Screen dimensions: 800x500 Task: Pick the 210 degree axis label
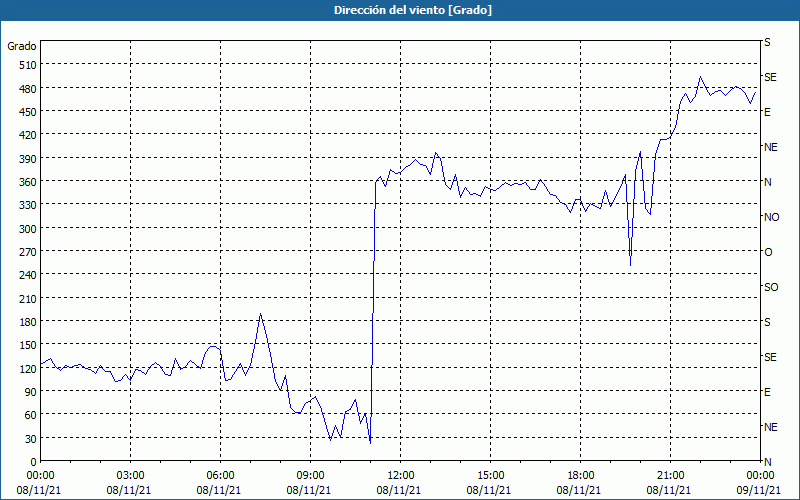coord(28,298)
